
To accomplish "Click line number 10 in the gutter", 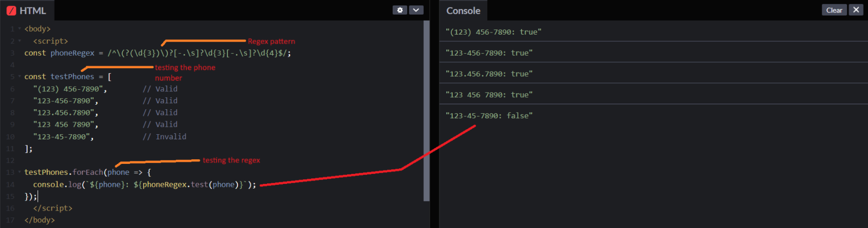I will (11, 137).
